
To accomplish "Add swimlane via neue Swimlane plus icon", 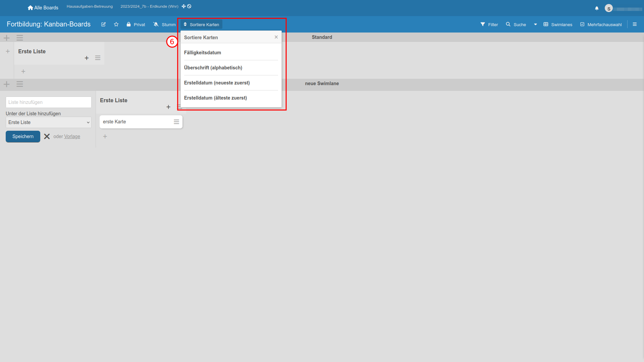I will click(x=7, y=84).
